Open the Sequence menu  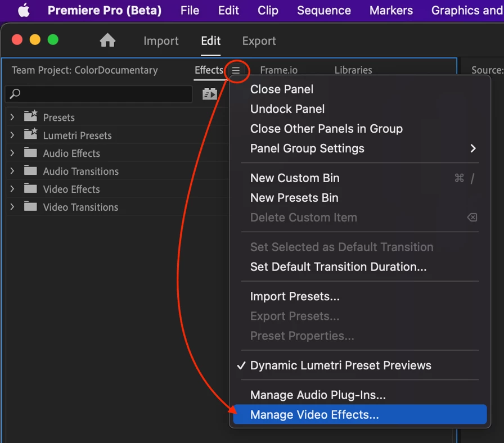click(x=323, y=10)
